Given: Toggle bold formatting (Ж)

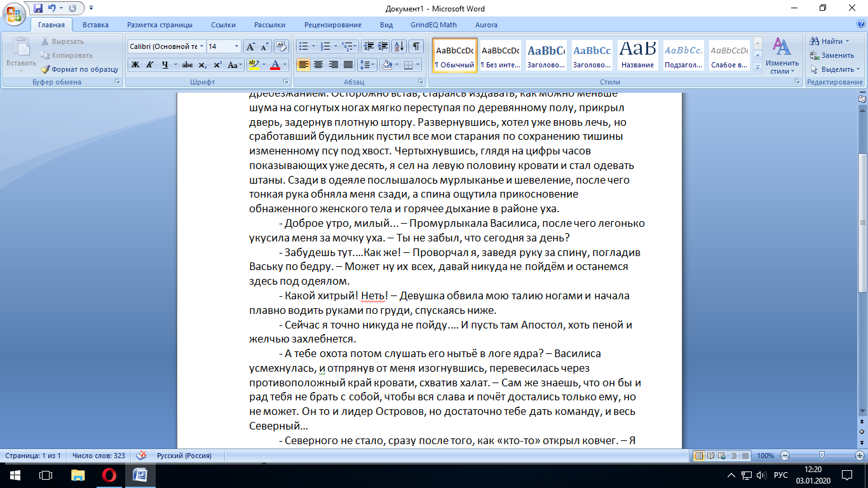Looking at the screenshot, I should (135, 65).
